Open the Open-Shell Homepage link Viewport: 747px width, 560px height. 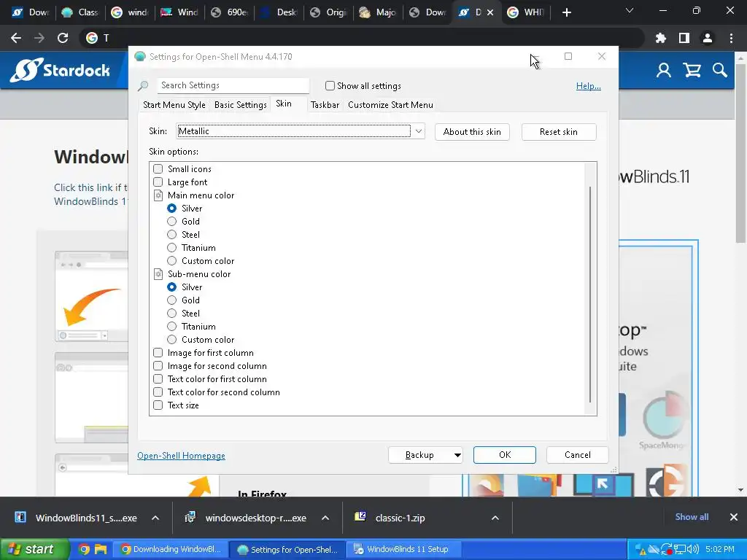(x=181, y=456)
